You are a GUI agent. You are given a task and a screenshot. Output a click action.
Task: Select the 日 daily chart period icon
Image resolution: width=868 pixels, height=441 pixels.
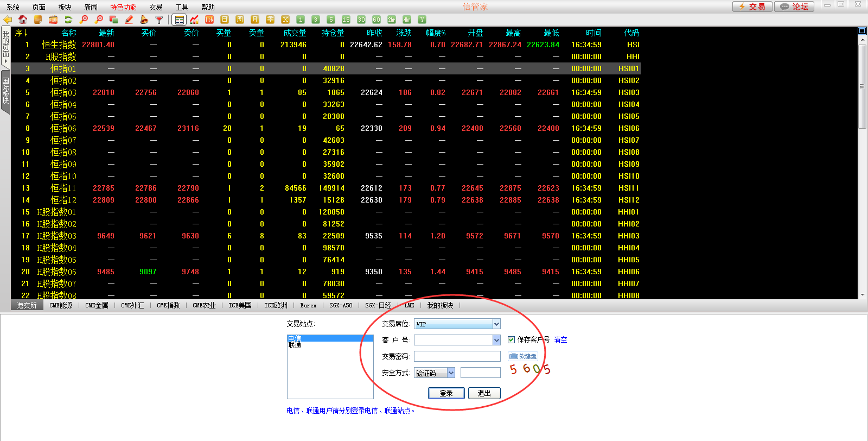tap(225, 20)
